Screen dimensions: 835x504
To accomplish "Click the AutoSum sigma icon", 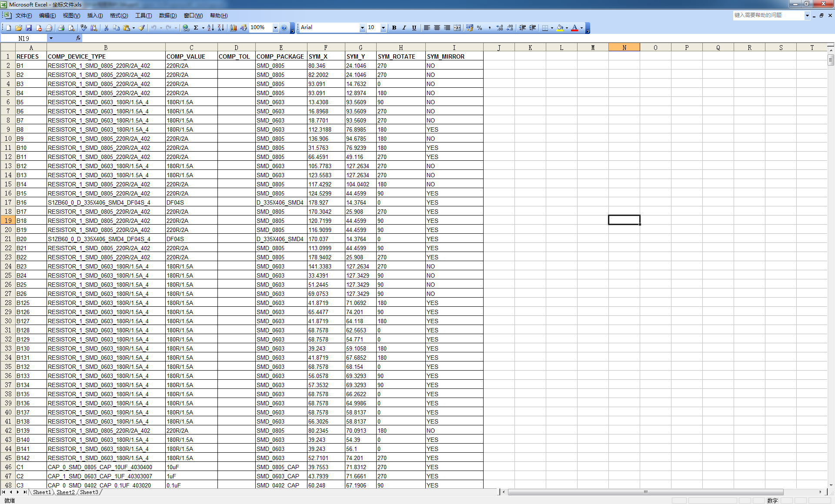I will point(196,28).
